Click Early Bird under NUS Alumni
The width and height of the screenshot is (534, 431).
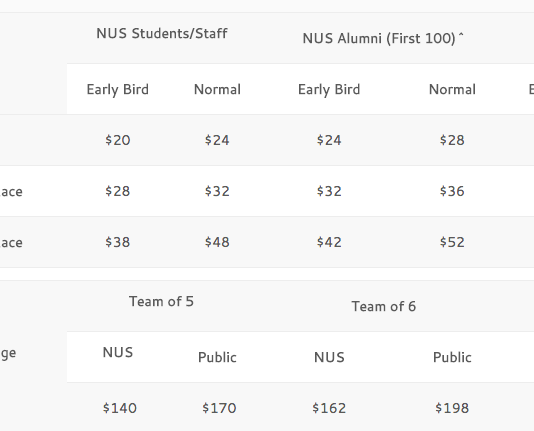[x=329, y=90]
